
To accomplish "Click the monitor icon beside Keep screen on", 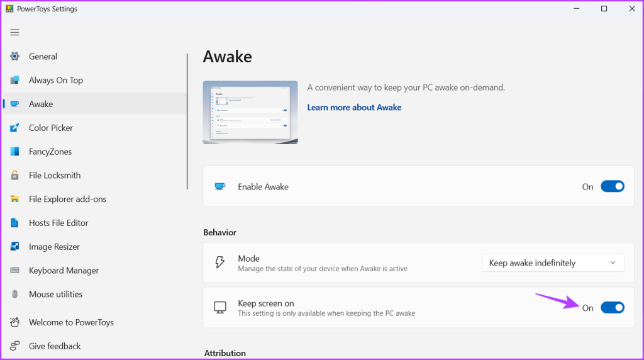I will 220,307.
